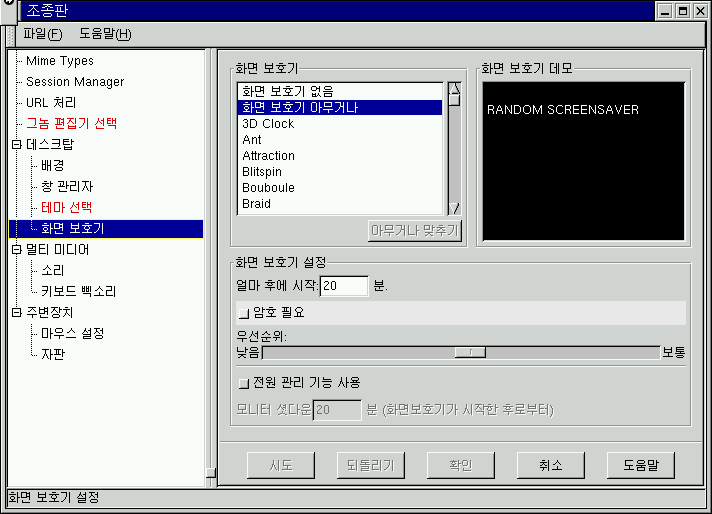
Task: Click the 시도 button
Action: (x=281, y=465)
